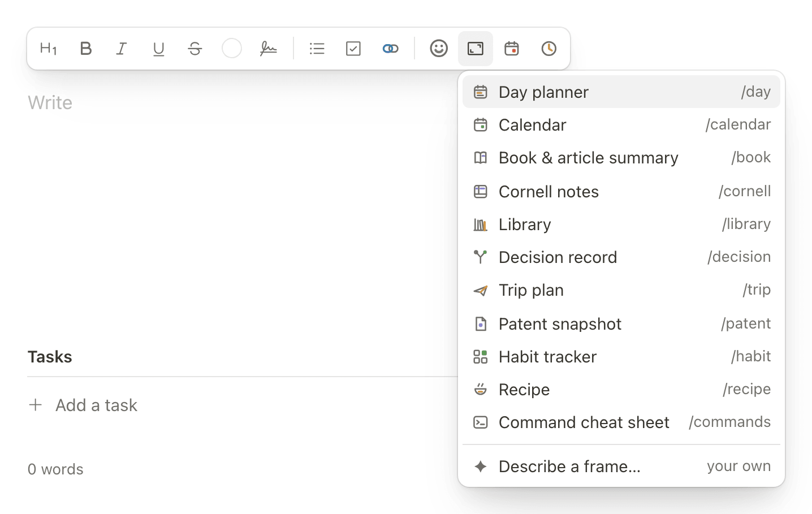Choose the Trip plan frame
Screen dimensions: 812x514
(621, 290)
